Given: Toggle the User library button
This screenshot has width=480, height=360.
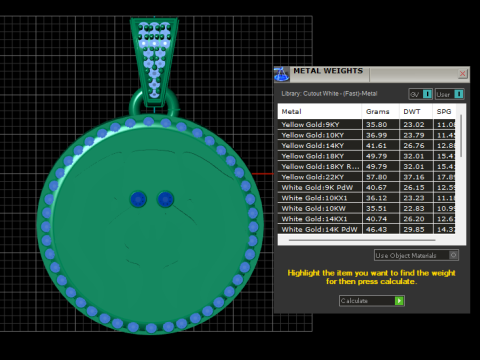Looking at the screenshot, I should [x=449, y=94].
